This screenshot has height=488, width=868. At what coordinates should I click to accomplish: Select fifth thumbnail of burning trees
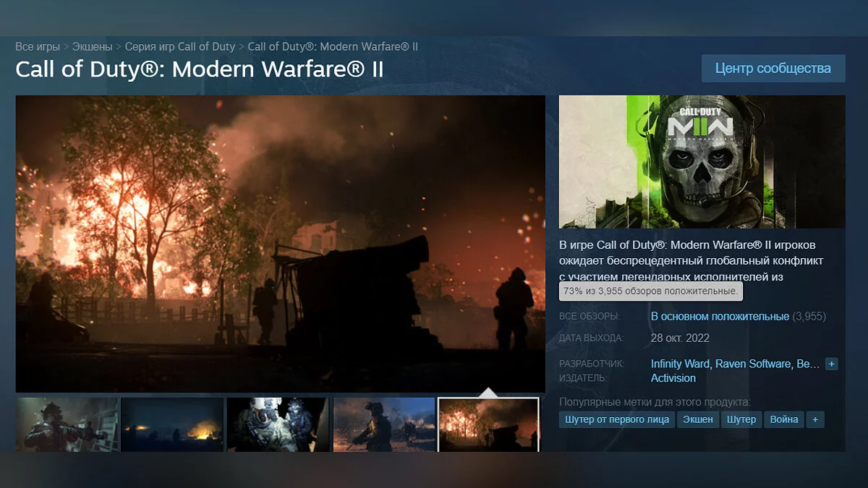click(x=489, y=424)
